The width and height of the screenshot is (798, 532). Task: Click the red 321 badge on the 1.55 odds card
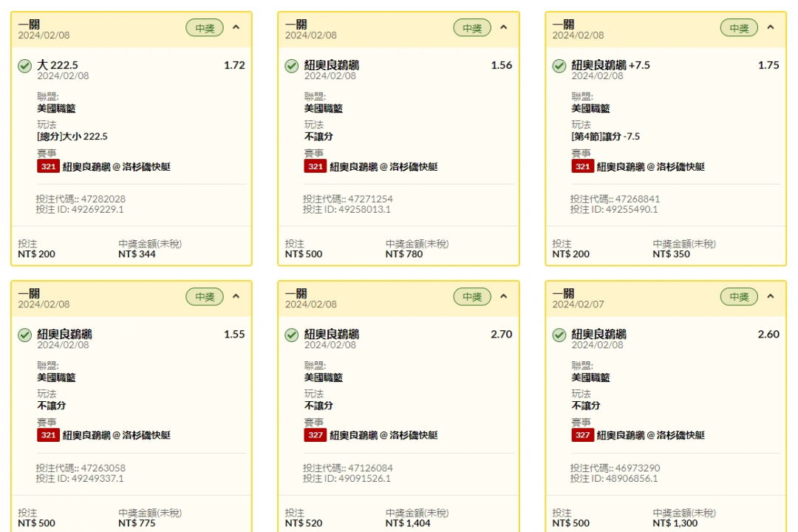click(48, 435)
